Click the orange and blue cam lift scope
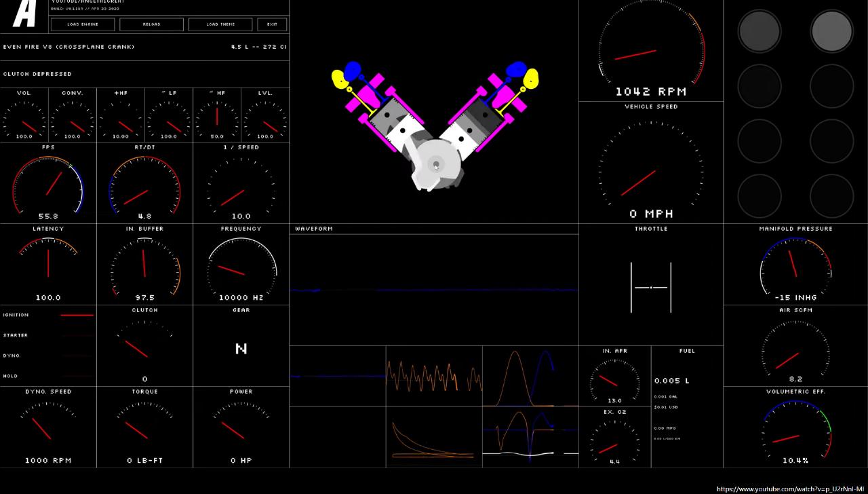The image size is (868, 494). pyautogui.click(x=530, y=377)
